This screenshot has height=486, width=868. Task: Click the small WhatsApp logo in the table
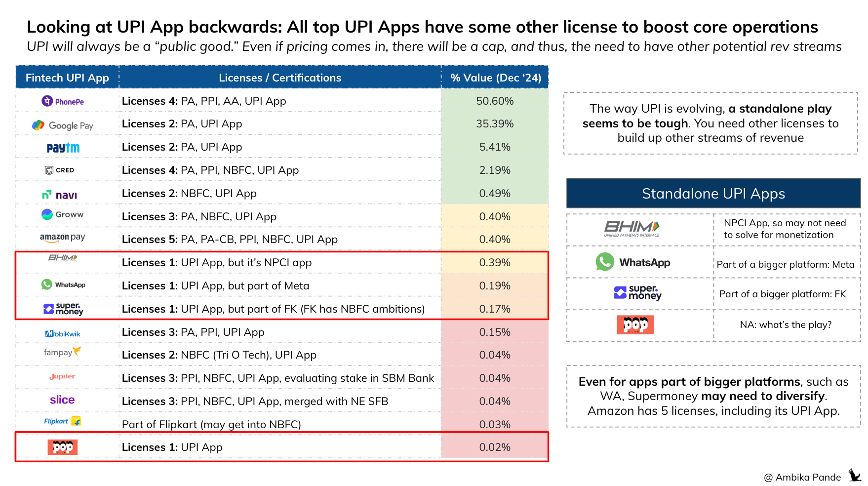click(63, 284)
